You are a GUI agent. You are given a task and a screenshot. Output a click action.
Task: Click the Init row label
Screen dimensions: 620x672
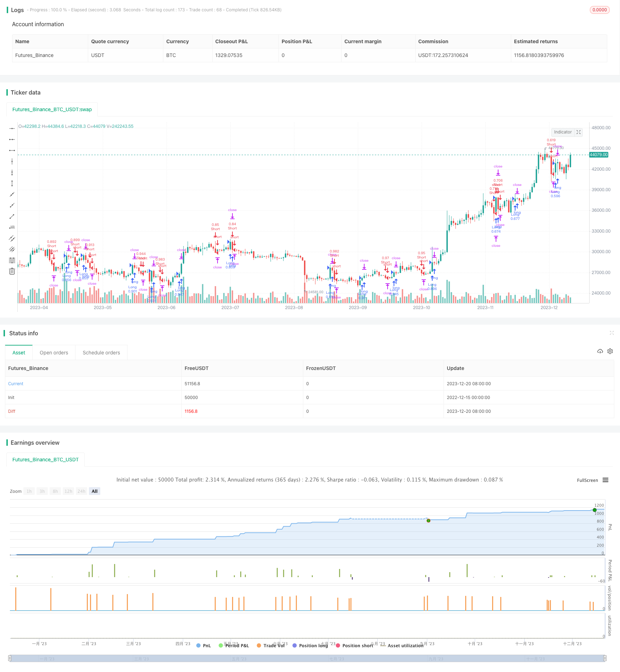(x=11, y=398)
